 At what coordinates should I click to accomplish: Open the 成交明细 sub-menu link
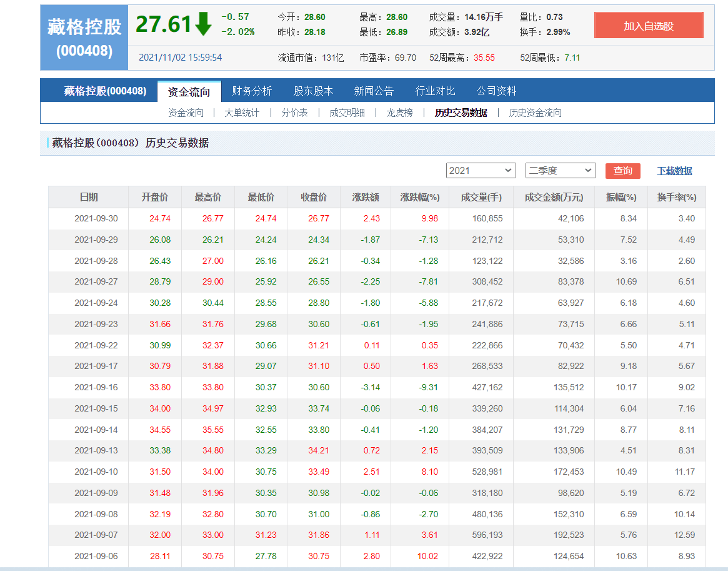pyautogui.click(x=347, y=113)
